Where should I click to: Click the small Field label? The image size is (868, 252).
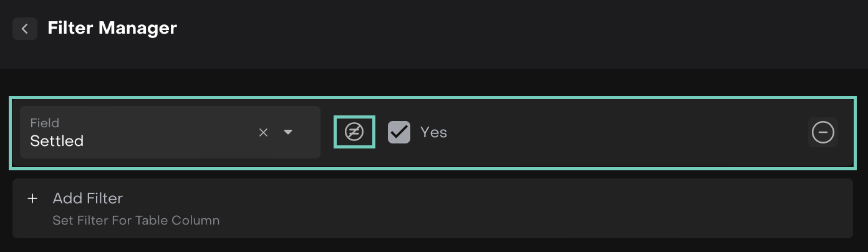(44, 123)
